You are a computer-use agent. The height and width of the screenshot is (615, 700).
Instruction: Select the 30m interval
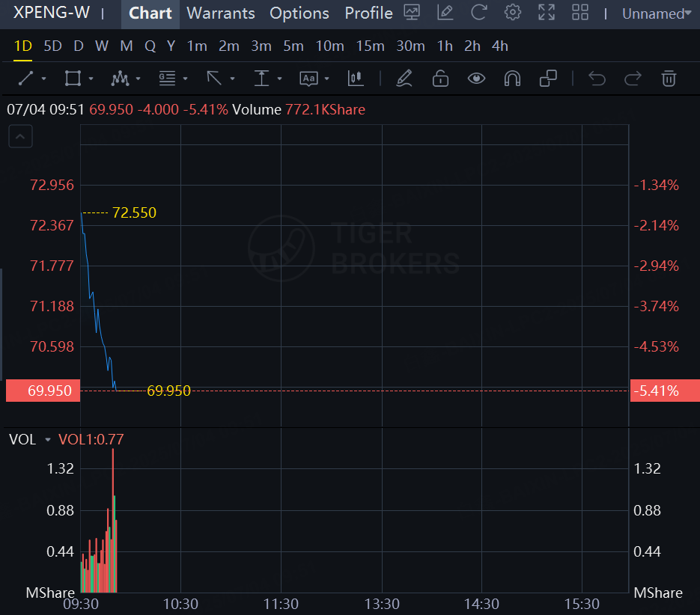pyautogui.click(x=411, y=46)
